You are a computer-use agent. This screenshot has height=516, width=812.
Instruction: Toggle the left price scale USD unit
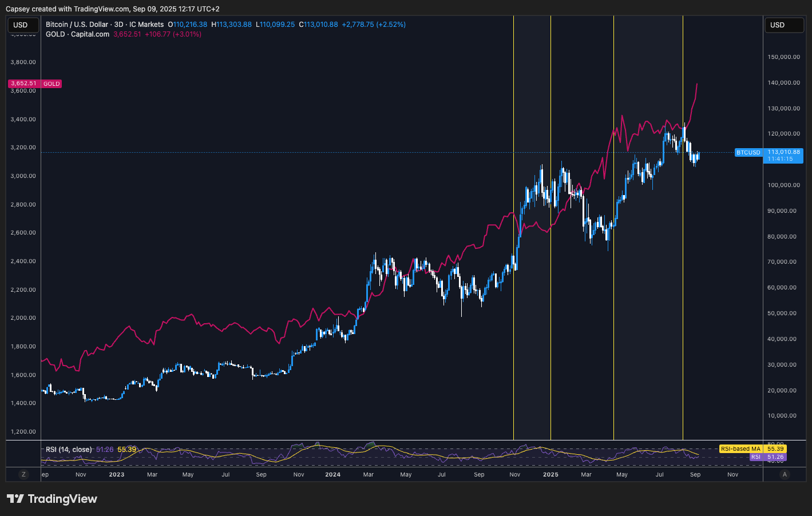[x=23, y=25]
